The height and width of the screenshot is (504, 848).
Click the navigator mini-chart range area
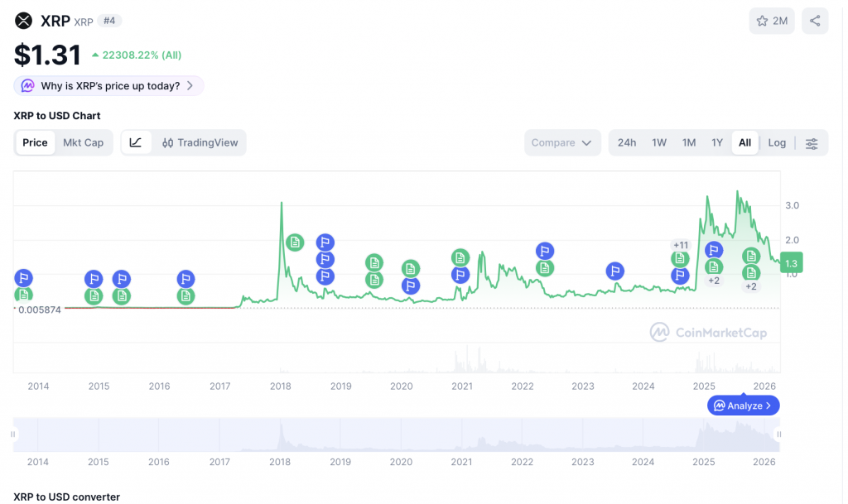(397, 434)
